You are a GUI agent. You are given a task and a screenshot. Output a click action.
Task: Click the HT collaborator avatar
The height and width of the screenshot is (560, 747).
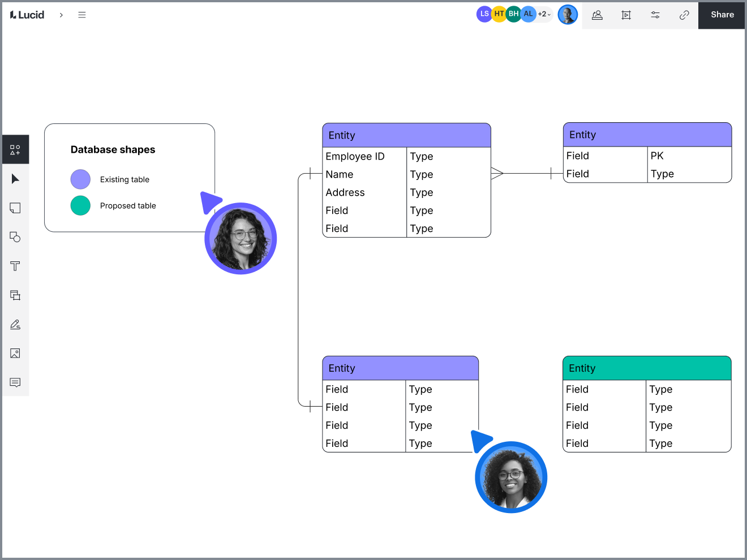(499, 14)
